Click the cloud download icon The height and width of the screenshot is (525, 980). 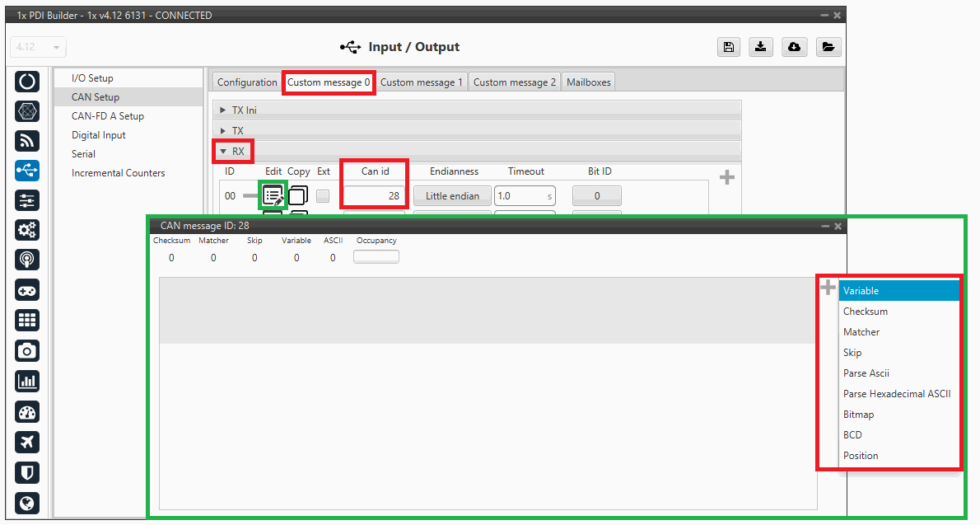click(794, 47)
